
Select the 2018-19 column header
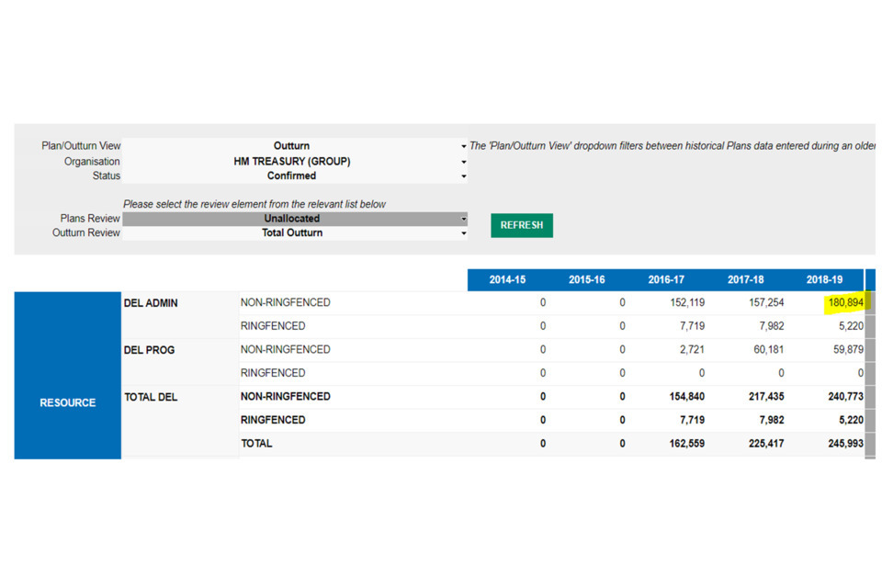pyautogui.click(x=824, y=280)
